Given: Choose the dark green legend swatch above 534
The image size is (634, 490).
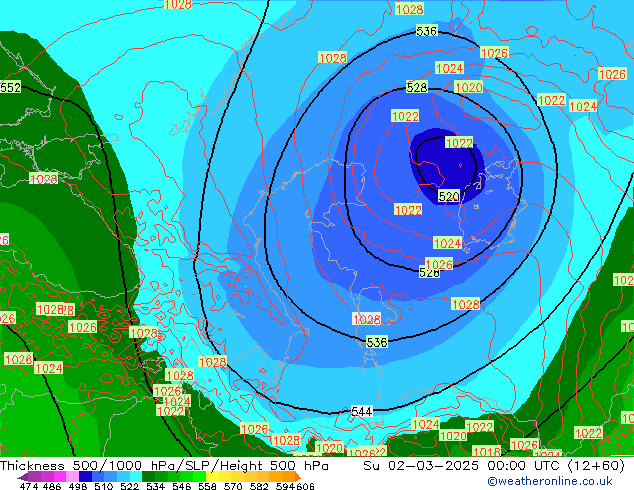Looking at the screenshot, I should (148, 476).
